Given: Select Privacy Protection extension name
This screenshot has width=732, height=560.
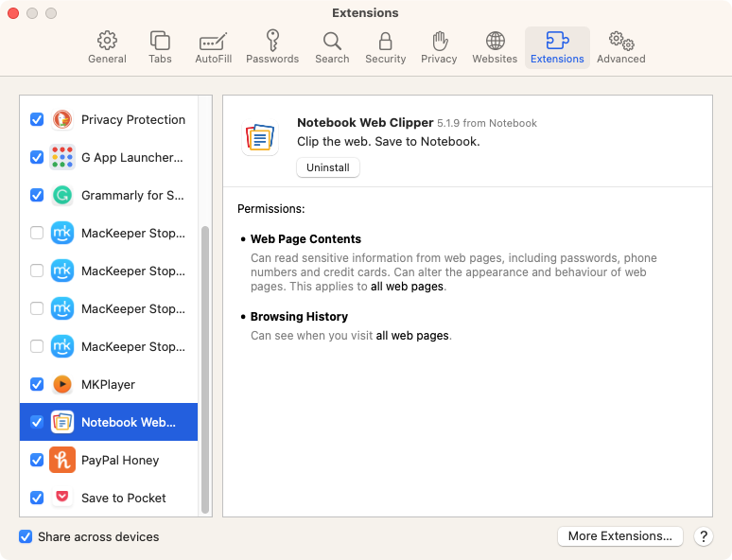Looking at the screenshot, I should 133,119.
